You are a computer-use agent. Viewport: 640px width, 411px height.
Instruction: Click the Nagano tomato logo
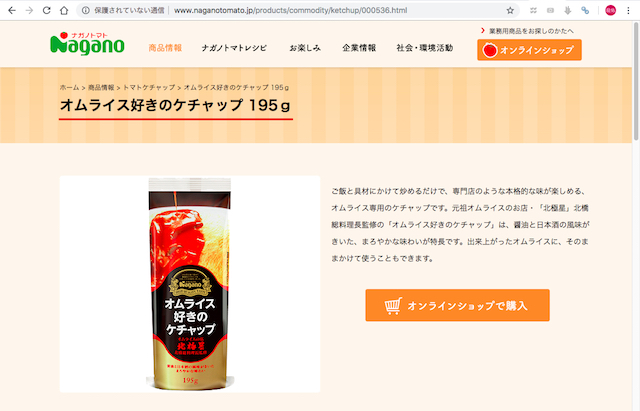coord(87,44)
